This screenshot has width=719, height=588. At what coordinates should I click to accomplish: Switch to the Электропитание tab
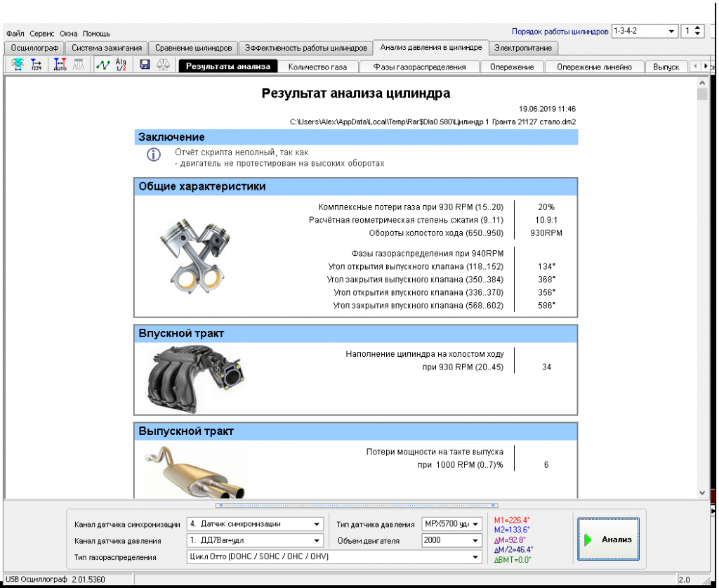523,48
